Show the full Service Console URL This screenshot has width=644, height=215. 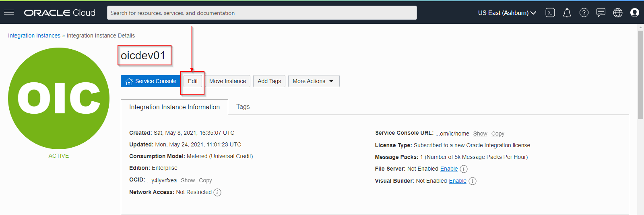(480, 134)
